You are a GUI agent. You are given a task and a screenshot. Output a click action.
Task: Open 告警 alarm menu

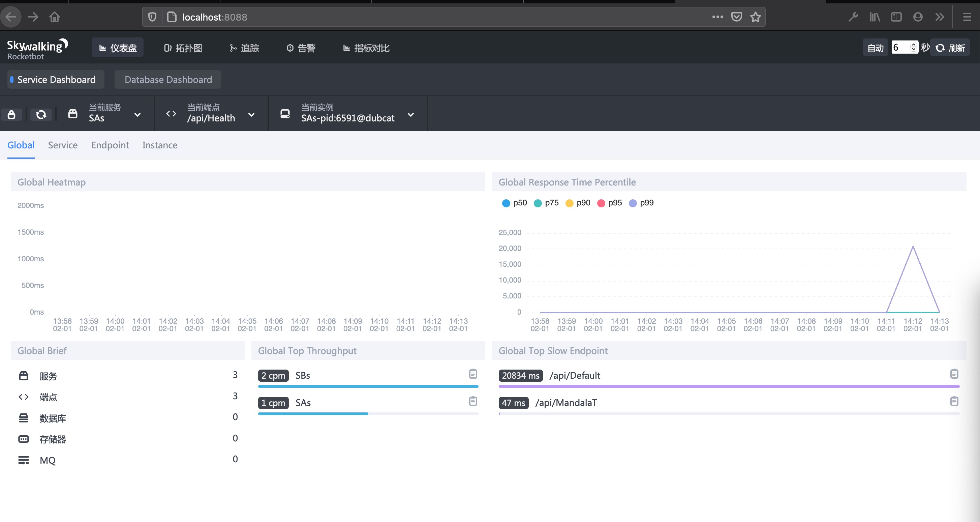(x=301, y=48)
